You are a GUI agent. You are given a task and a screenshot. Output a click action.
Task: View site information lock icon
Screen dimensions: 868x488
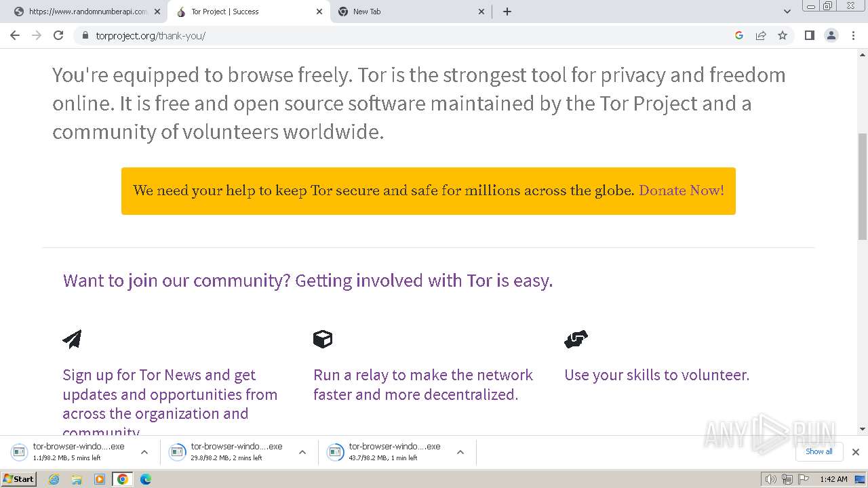pos(85,35)
